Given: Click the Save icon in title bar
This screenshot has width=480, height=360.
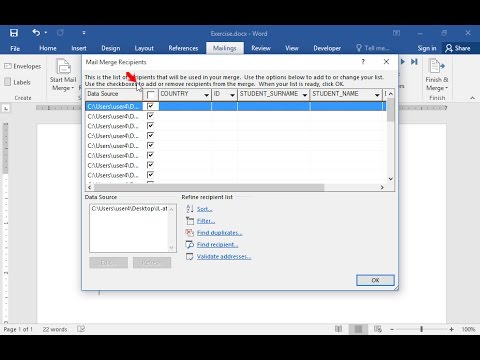Looking at the screenshot, I should (x=14, y=33).
